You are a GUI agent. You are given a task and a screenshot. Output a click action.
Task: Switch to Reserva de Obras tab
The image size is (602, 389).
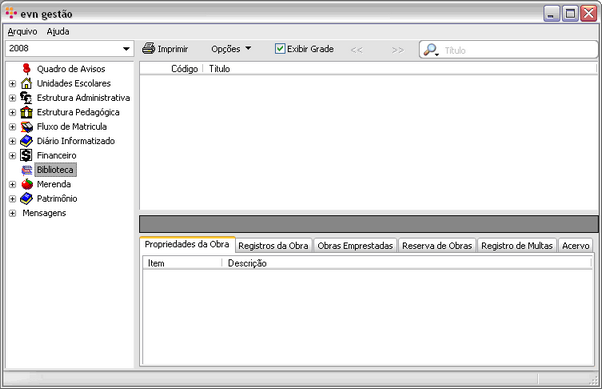[437, 246]
